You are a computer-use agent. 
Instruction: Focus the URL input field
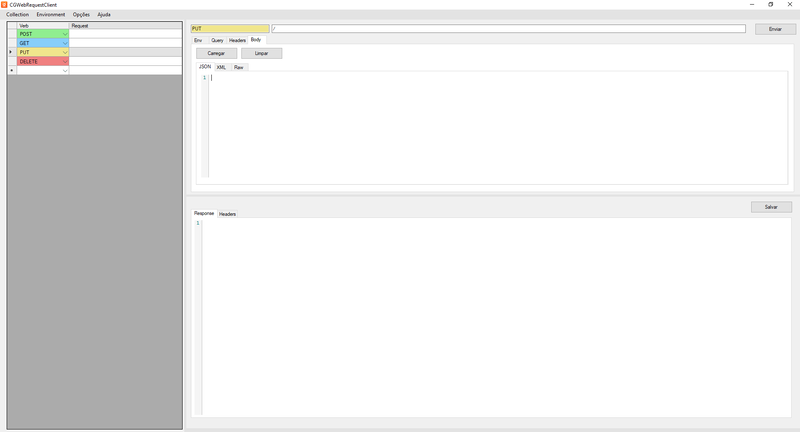click(x=509, y=29)
